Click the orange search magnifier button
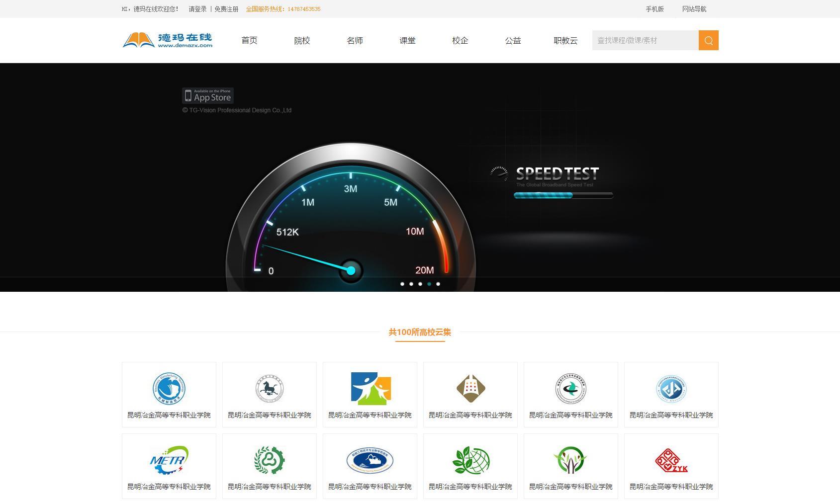Screen dimensions: 840x504 708,40
